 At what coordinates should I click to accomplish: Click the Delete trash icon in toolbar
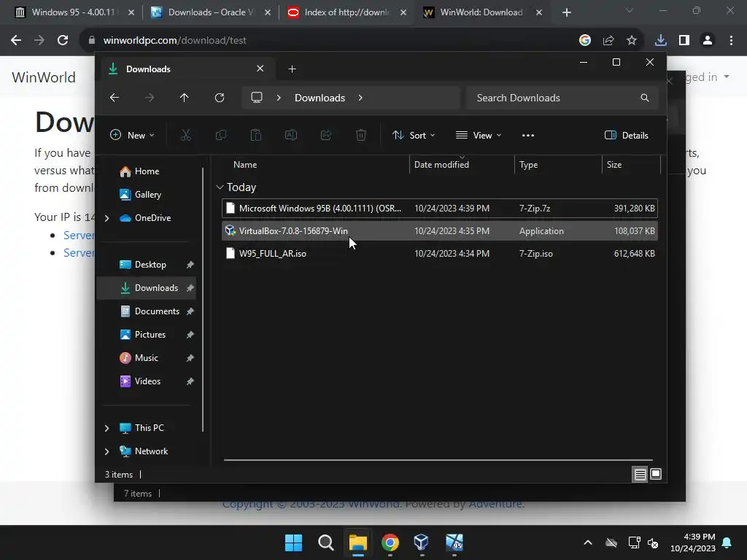pos(361,135)
